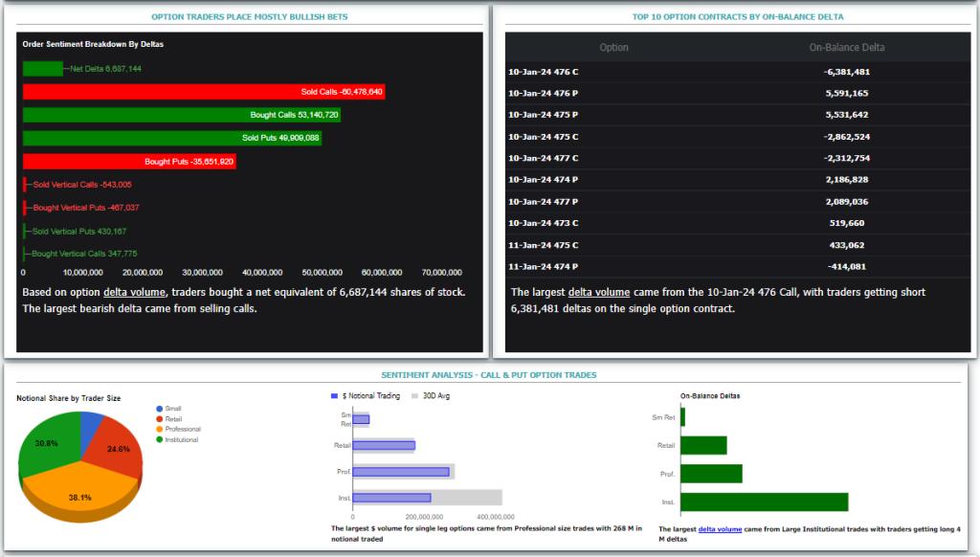The width and height of the screenshot is (980, 557).
Task: Click the Prof notional trading bar
Action: [x=401, y=472]
